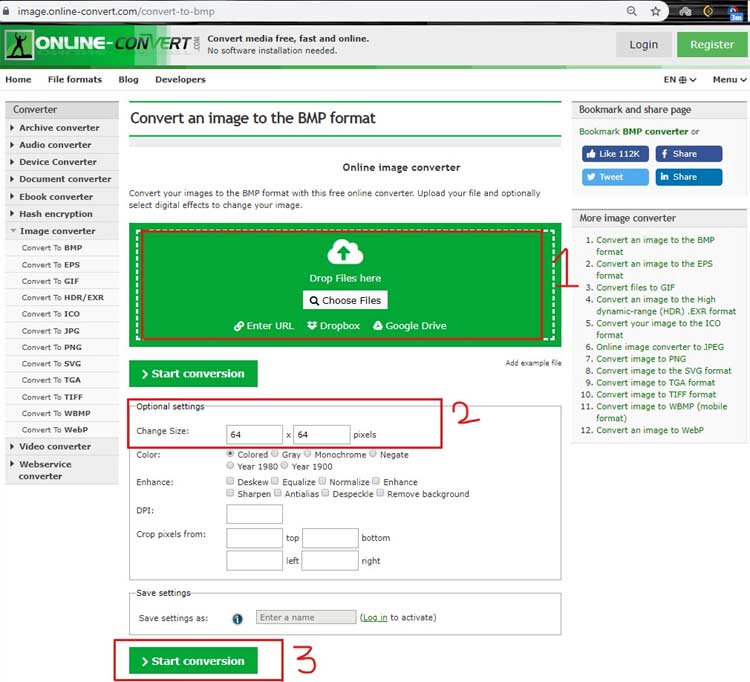Open the Developers menu item
The width and height of the screenshot is (750, 682).
pos(180,80)
